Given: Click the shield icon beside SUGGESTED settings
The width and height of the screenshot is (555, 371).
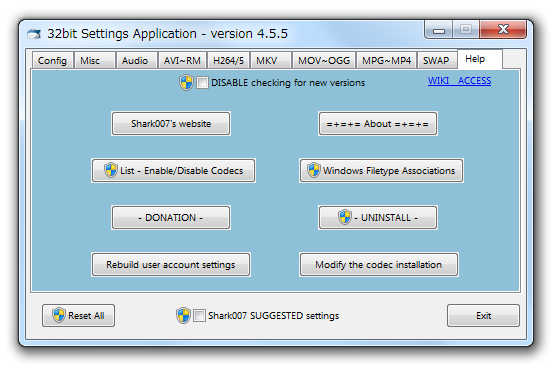Looking at the screenshot, I should point(183,315).
